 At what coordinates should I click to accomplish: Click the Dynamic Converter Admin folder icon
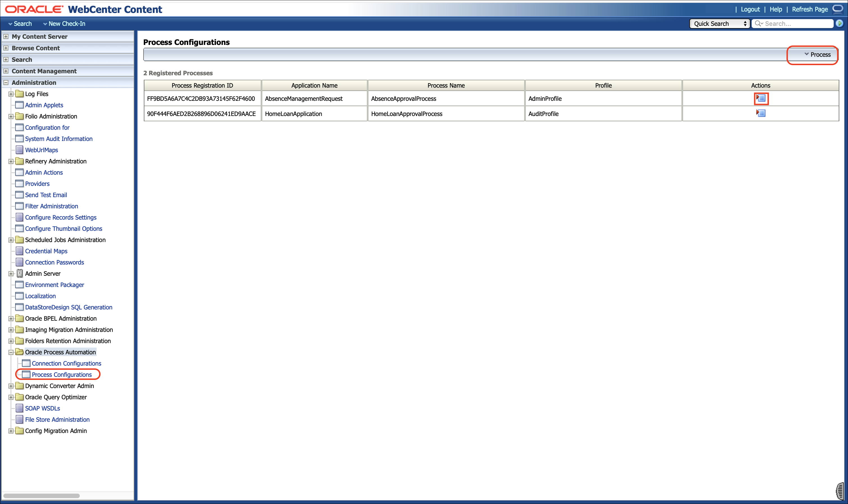click(20, 386)
